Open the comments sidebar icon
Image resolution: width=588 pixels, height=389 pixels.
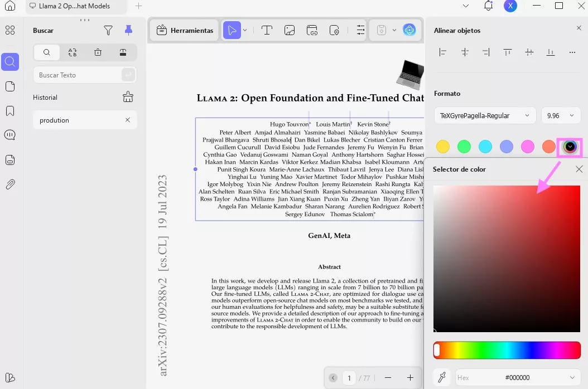10,135
